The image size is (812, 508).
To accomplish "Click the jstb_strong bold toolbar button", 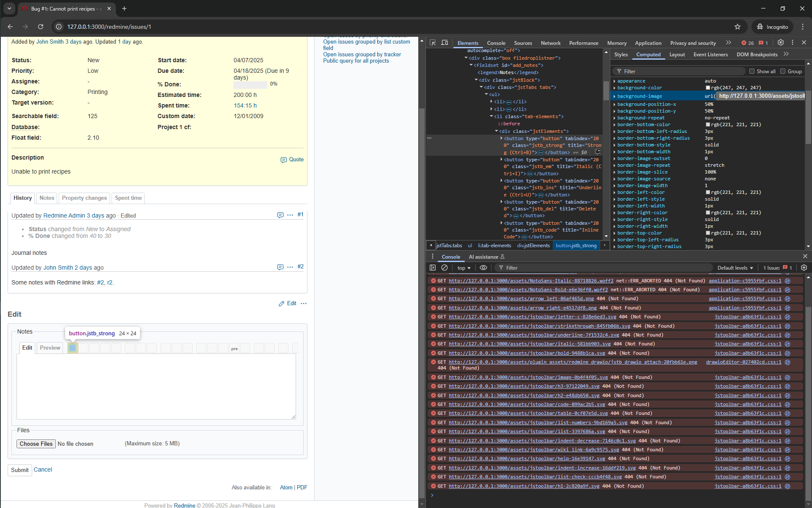I will [x=72, y=348].
